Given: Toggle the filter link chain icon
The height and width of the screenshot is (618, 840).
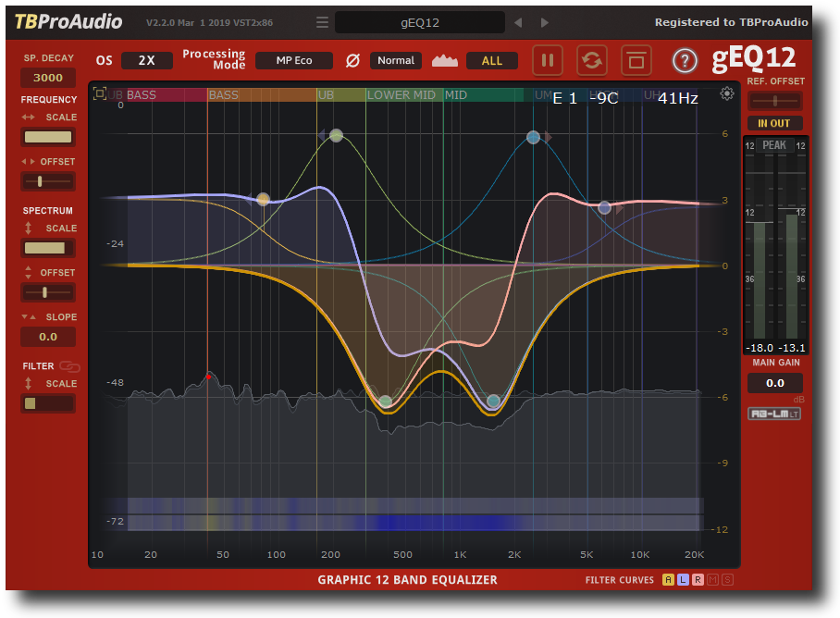Looking at the screenshot, I should (69, 366).
